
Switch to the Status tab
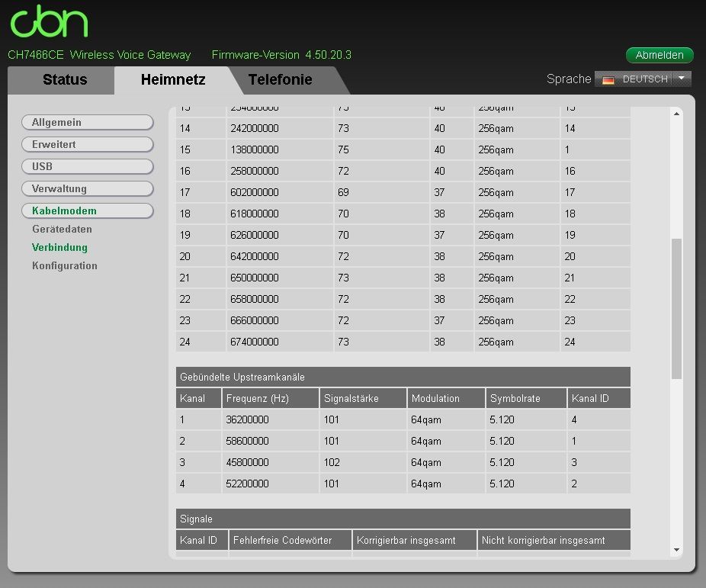pos(65,79)
